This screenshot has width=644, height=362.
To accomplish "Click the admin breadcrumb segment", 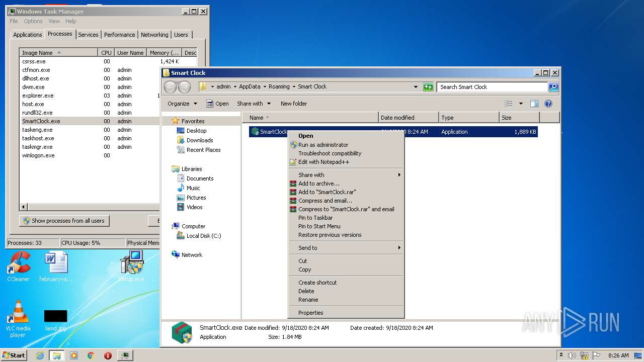I will tap(223, 86).
